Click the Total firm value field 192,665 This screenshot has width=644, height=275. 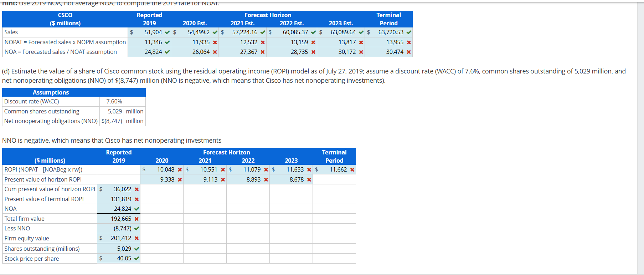[119, 219]
